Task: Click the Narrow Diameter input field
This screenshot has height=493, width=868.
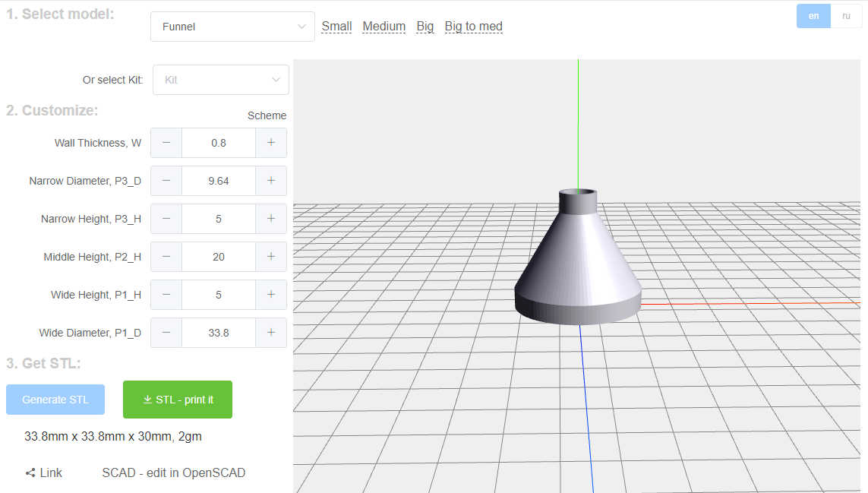Action: [219, 181]
